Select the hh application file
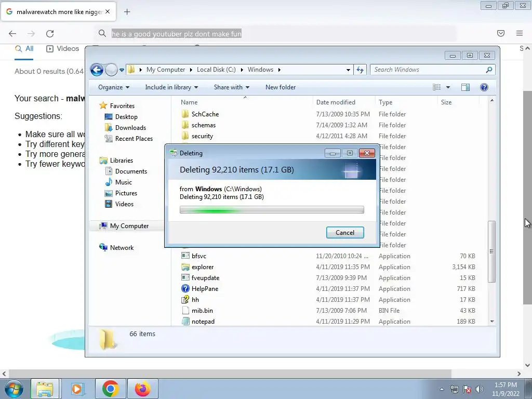 click(x=195, y=300)
